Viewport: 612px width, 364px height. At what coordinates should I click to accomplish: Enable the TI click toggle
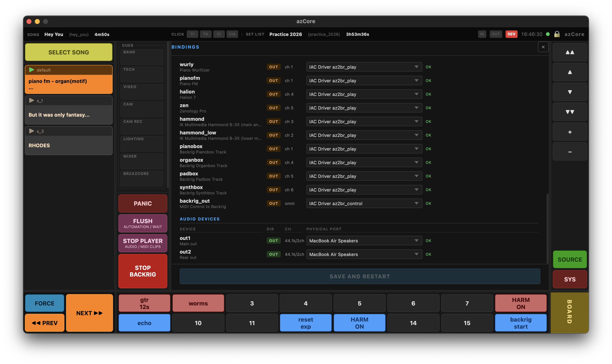(193, 34)
